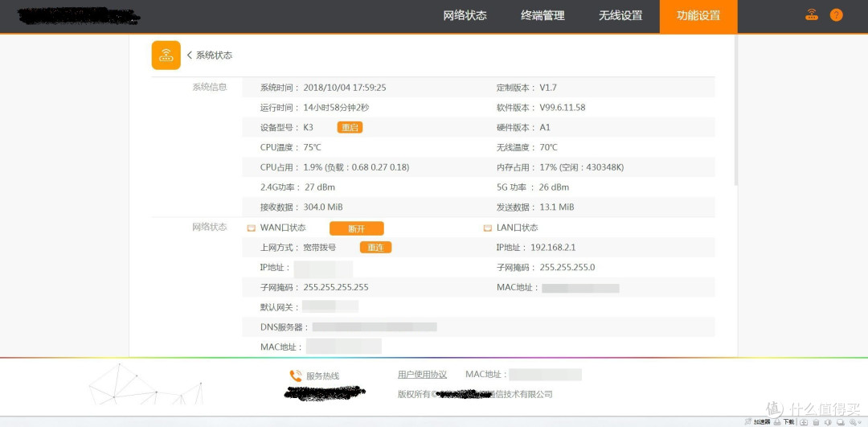Screen dimensions: 868x427
Task: Go to 无线设置 tab
Action: 620,15
